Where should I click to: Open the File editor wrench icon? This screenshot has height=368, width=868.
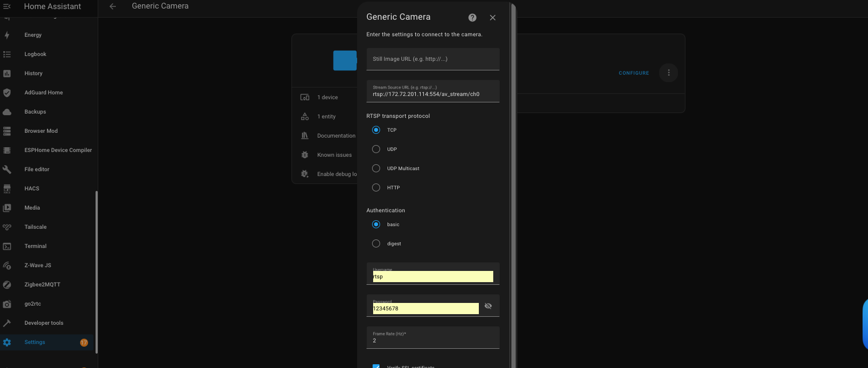[x=7, y=170]
